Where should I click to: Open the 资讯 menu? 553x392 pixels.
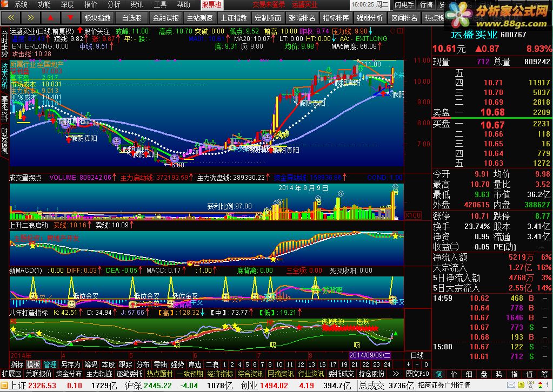(x=137, y=4)
